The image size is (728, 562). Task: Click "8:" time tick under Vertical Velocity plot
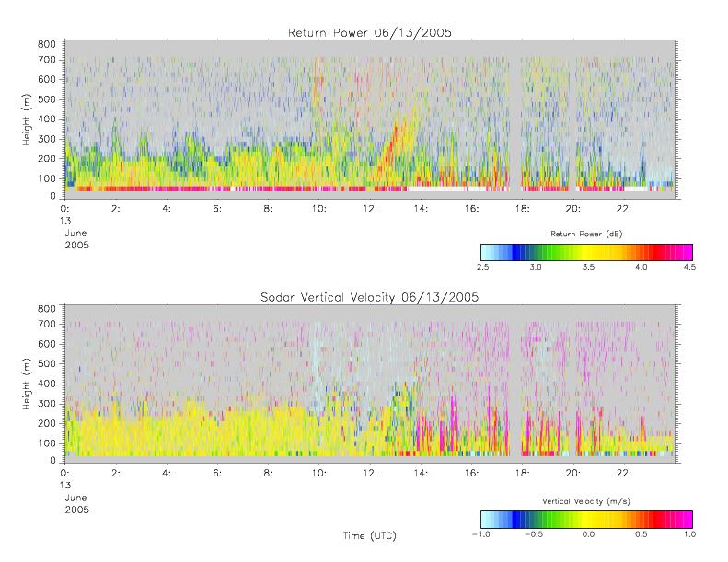(268, 474)
